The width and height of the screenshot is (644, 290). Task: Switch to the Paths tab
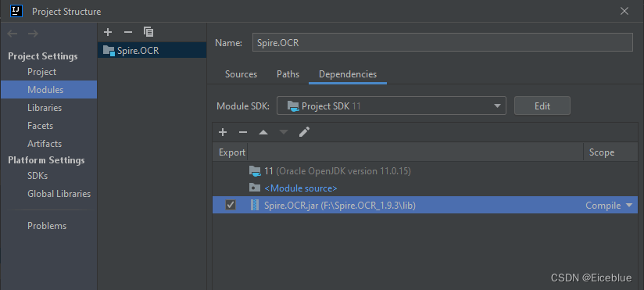point(288,74)
